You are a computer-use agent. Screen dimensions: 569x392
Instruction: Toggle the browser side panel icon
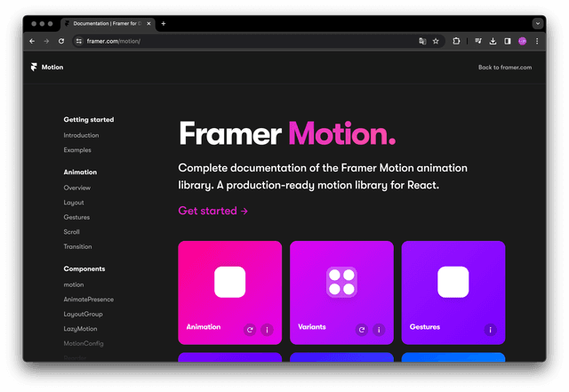tap(508, 42)
